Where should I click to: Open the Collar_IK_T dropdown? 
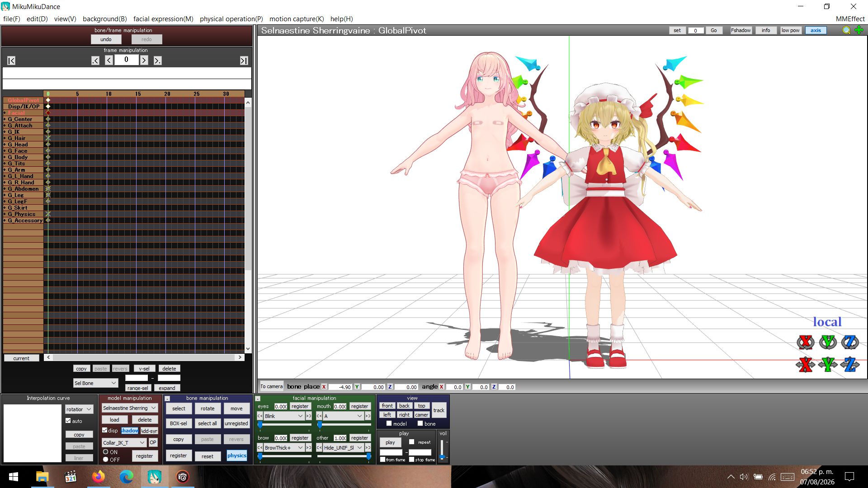[123, 442]
